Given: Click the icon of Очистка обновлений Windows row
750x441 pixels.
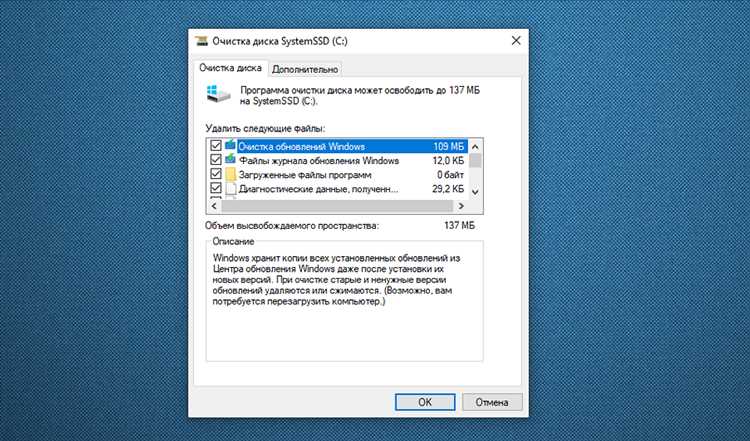Looking at the screenshot, I should coord(231,145).
